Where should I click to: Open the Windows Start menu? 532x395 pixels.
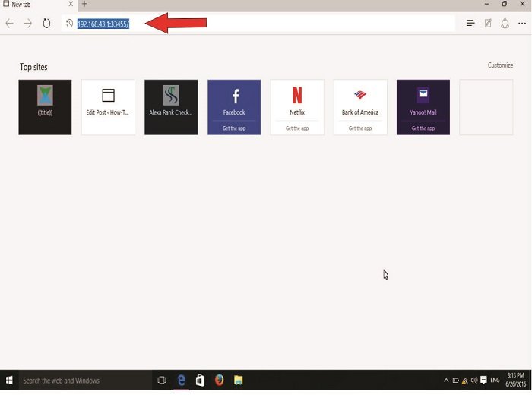tap(9, 380)
